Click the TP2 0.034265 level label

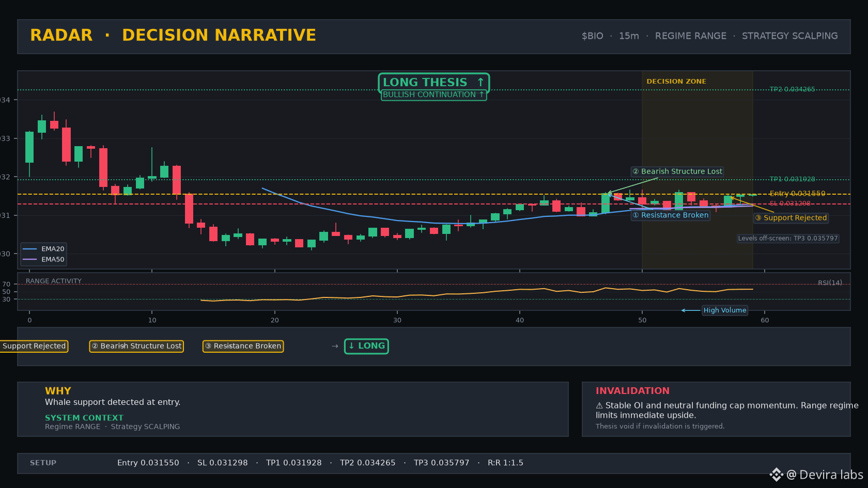[792, 89]
